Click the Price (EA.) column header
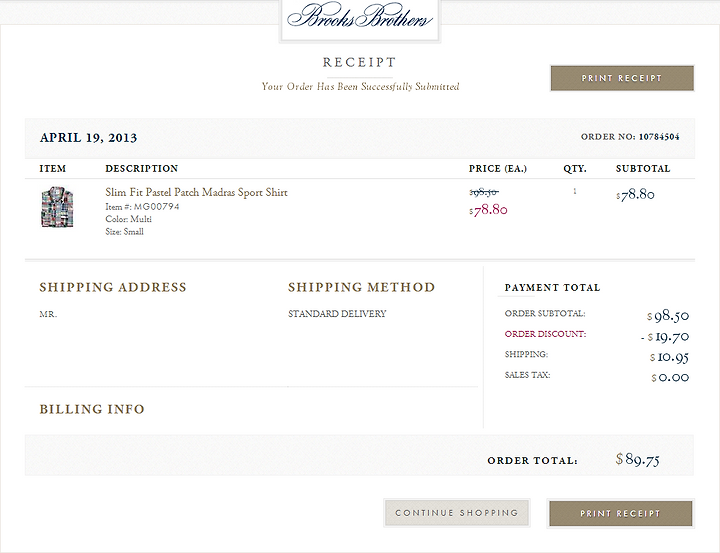The height and width of the screenshot is (553, 720). click(498, 169)
